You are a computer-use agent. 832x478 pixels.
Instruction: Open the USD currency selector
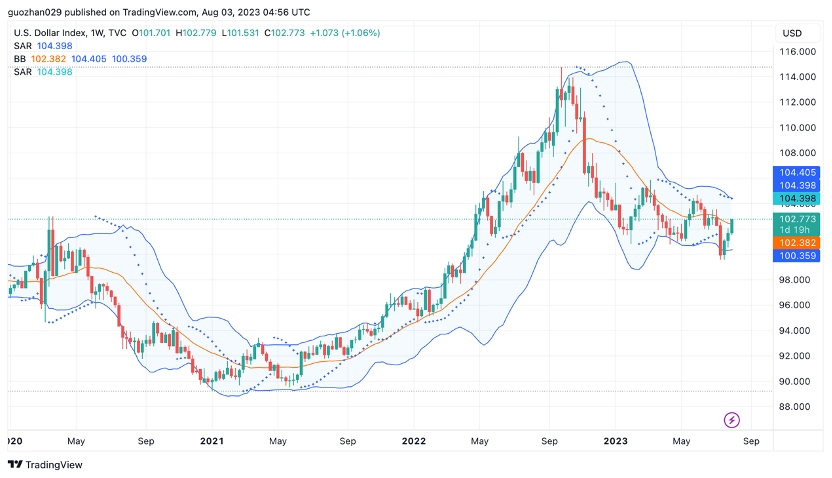[792, 33]
